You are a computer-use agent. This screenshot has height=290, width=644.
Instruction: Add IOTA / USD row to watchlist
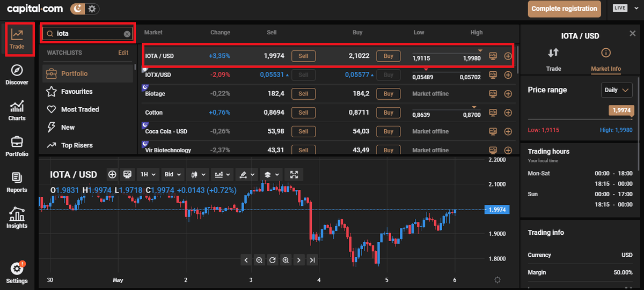tap(508, 56)
